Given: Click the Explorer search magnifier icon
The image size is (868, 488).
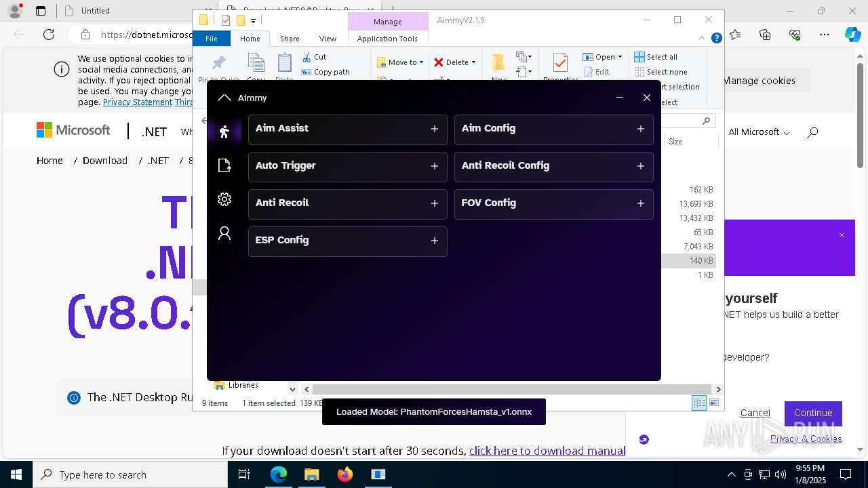Looking at the screenshot, I should tap(706, 121).
